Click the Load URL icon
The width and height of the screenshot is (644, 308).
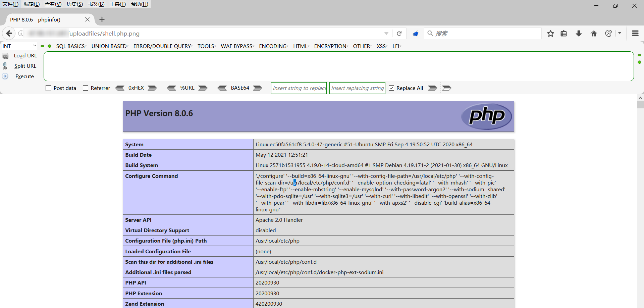click(5, 56)
